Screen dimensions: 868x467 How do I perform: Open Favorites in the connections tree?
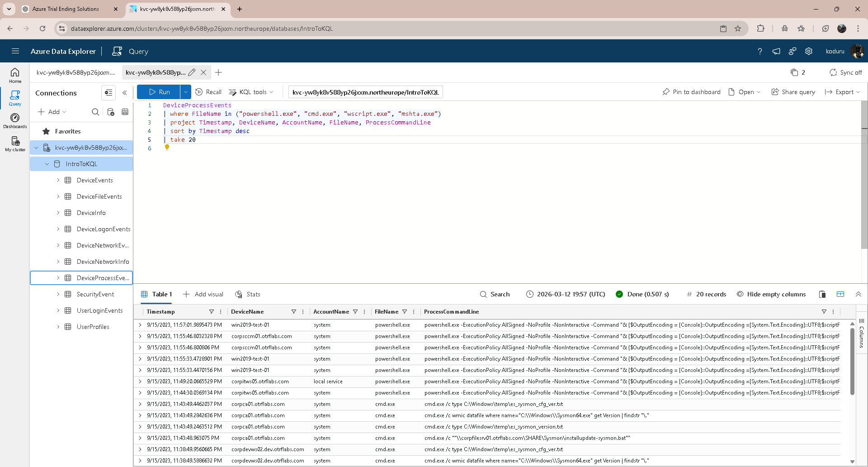coord(67,131)
